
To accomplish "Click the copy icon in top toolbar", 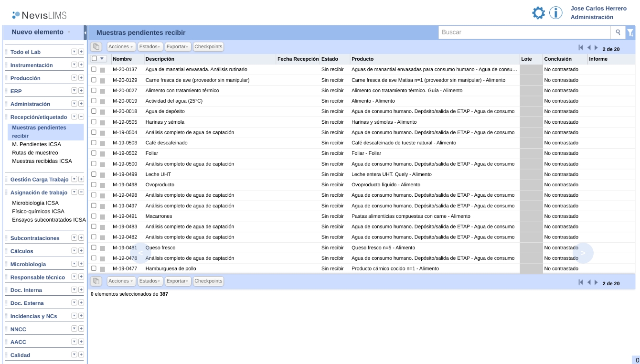I will (96, 47).
